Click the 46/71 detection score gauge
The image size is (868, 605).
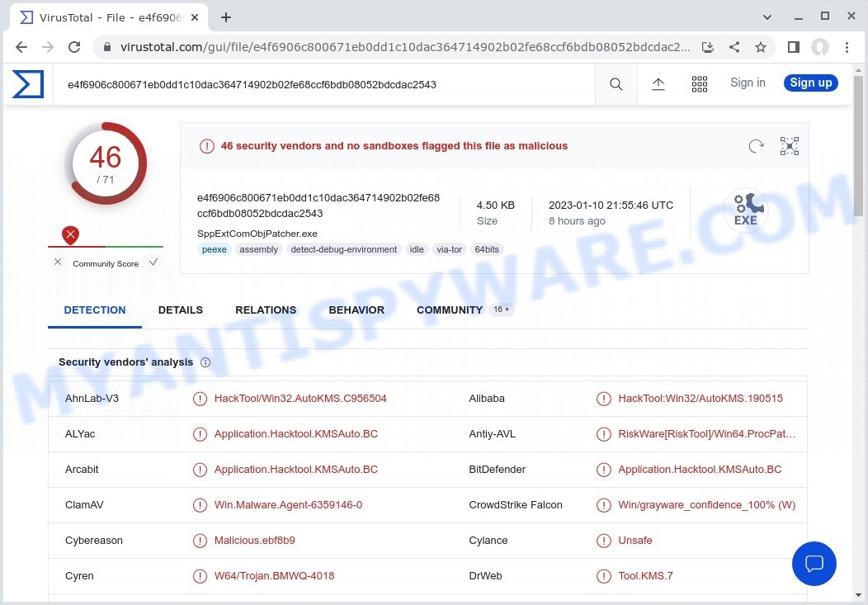105,163
